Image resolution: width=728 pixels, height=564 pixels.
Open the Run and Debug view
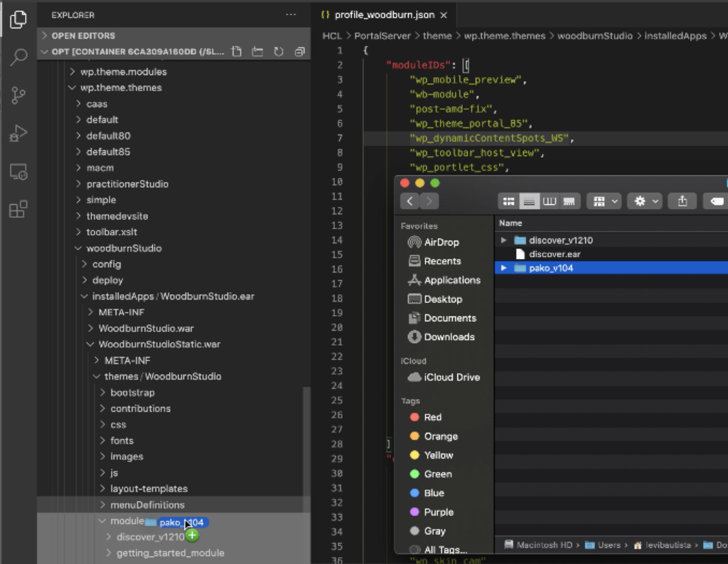[x=18, y=133]
